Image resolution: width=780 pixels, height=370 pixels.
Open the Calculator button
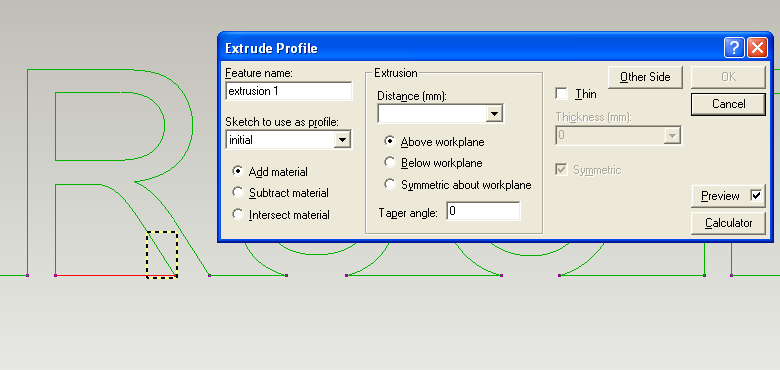(x=728, y=223)
